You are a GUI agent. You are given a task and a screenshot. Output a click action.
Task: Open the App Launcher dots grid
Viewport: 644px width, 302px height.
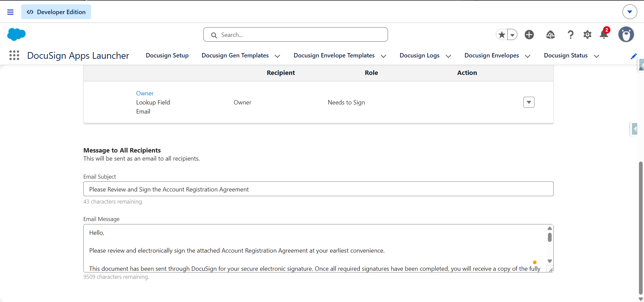[x=14, y=55]
